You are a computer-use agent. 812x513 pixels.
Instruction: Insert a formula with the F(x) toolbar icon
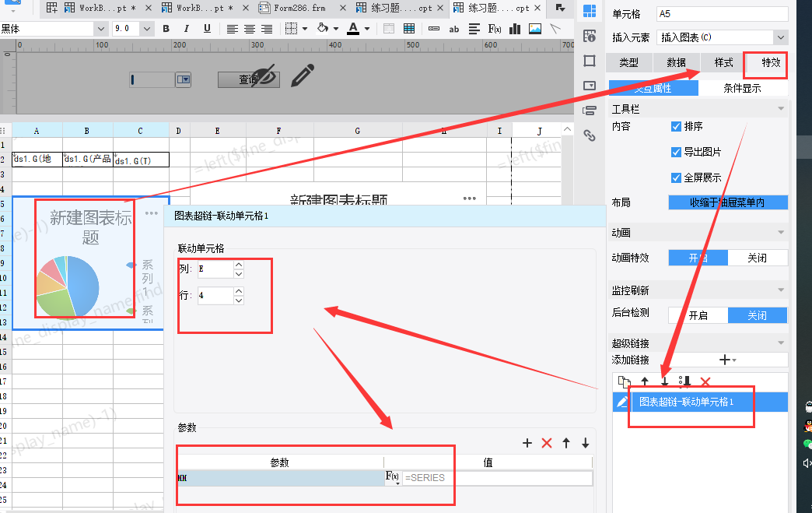[x=495, y=29]
